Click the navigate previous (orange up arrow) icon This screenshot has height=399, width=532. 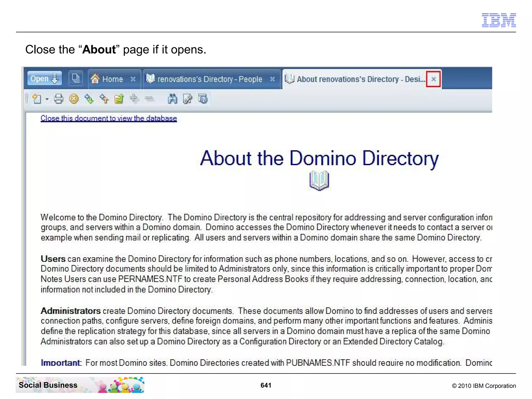pyautogui.click(x=104, y=99)
